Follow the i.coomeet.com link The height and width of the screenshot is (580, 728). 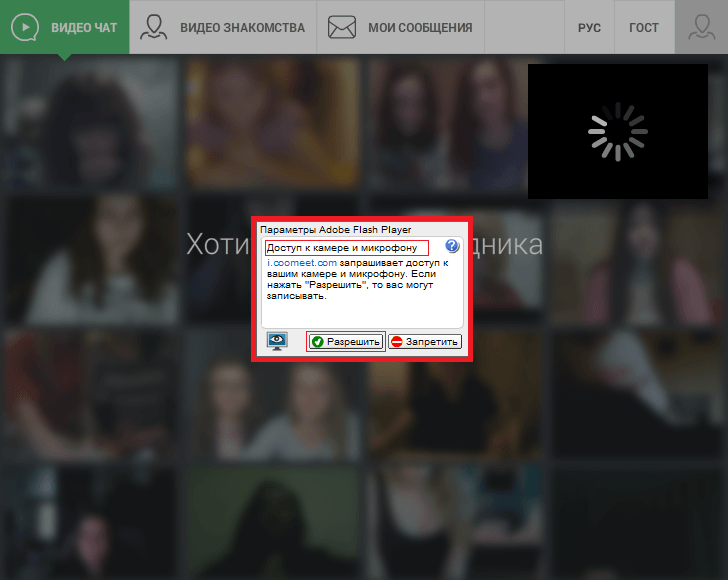point(302,262)
